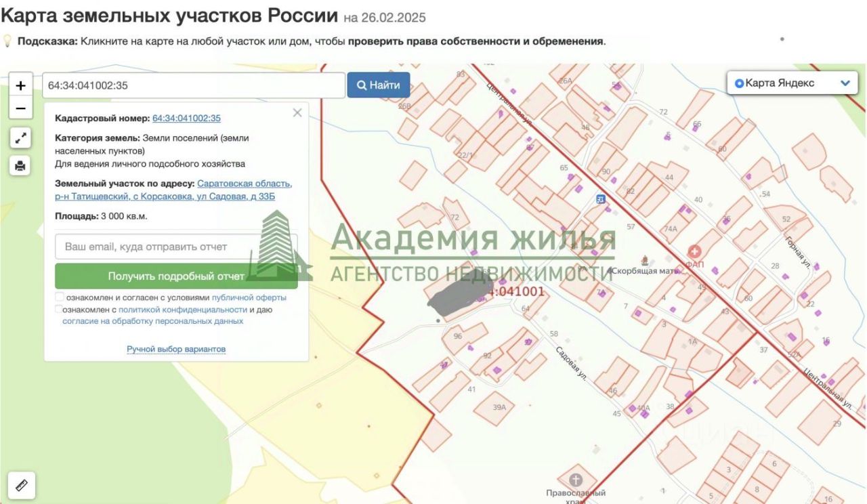The height and width of the screenshot is (504, 867).
Task: Click the ФАП medical cross marker
Action: 694,252
